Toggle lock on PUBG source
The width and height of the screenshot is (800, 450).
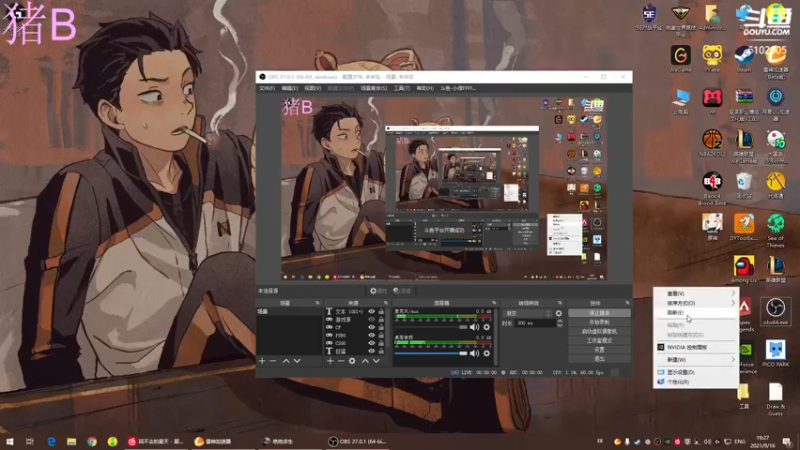coord(381,335)
